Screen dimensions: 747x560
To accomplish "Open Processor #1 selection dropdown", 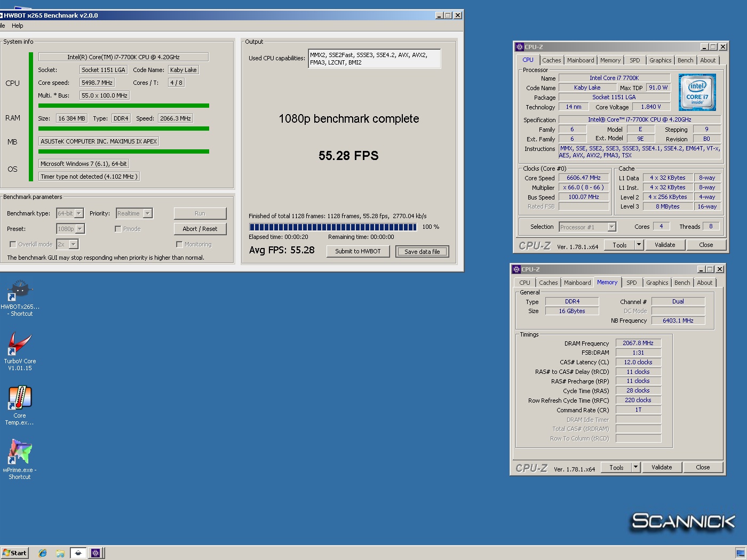I will point(612,227).
